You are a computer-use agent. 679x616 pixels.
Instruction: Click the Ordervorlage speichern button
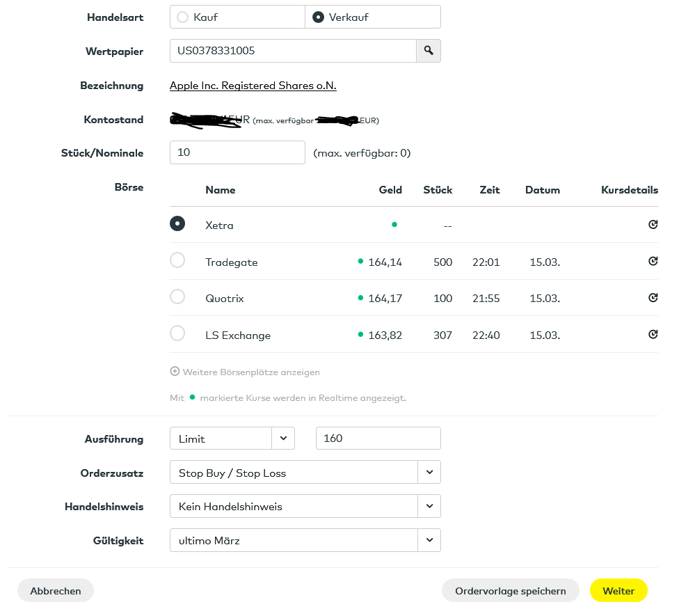coord(510,591)
